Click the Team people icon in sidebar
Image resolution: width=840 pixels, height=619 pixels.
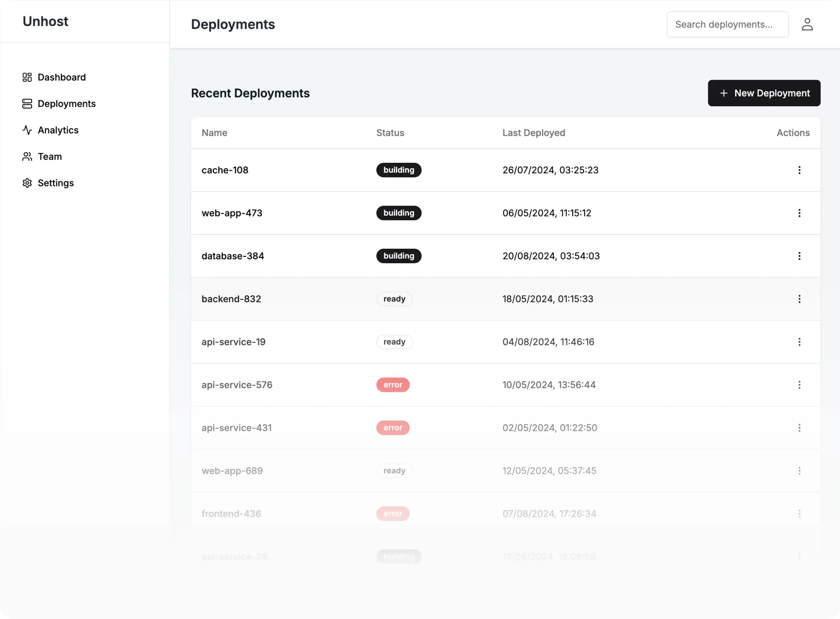27,156
